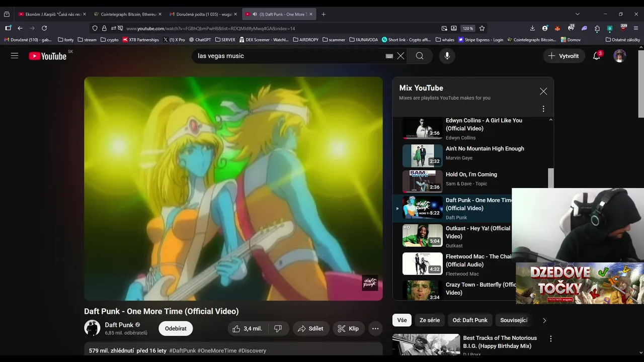Image resolution: width=644 pixels, height=362 pixels.
Task: Open the browser extensions puzzle icon
Action: coord(597,28)
